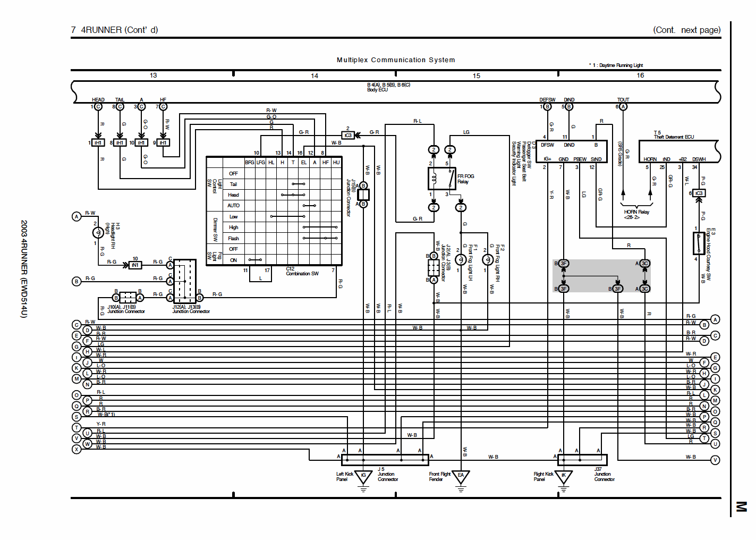Screen dimensions: 756x540
Task: Click the 'Body ECU' label
Action: (x=377, y=90)
